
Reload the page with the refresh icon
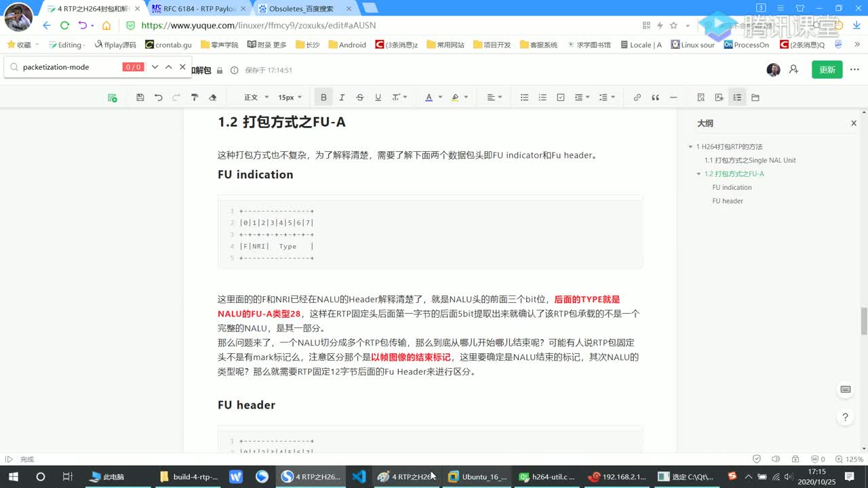64,25
